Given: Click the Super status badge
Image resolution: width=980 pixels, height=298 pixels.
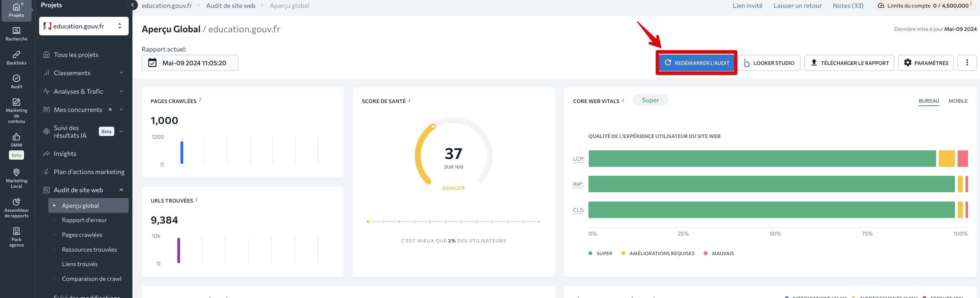Looking at the screenshot, I should click(650, 100).
